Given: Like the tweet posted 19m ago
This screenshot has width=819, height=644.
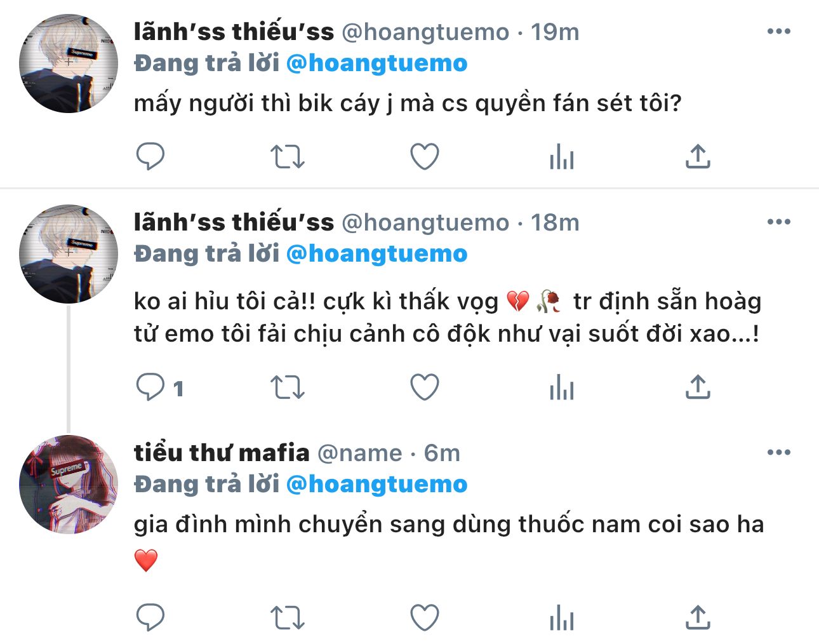Looking at the screenshot, I should point(425,156).
